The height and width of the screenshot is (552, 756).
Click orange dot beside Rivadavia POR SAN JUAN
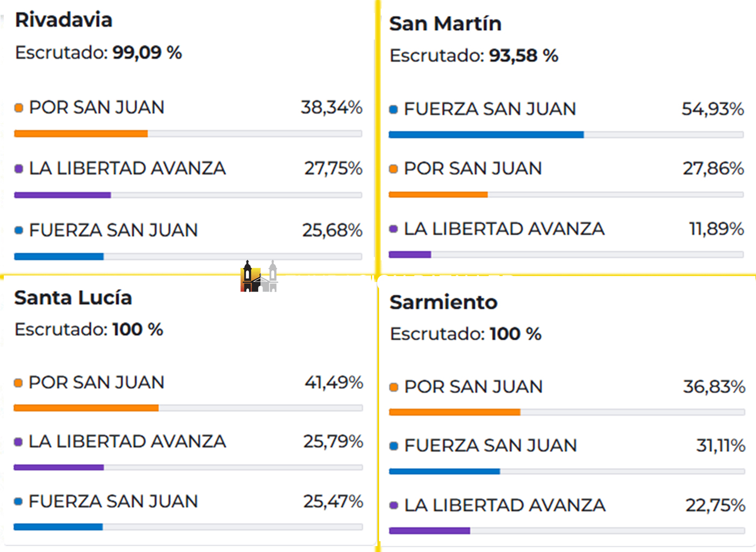click(x=19, y=108)
